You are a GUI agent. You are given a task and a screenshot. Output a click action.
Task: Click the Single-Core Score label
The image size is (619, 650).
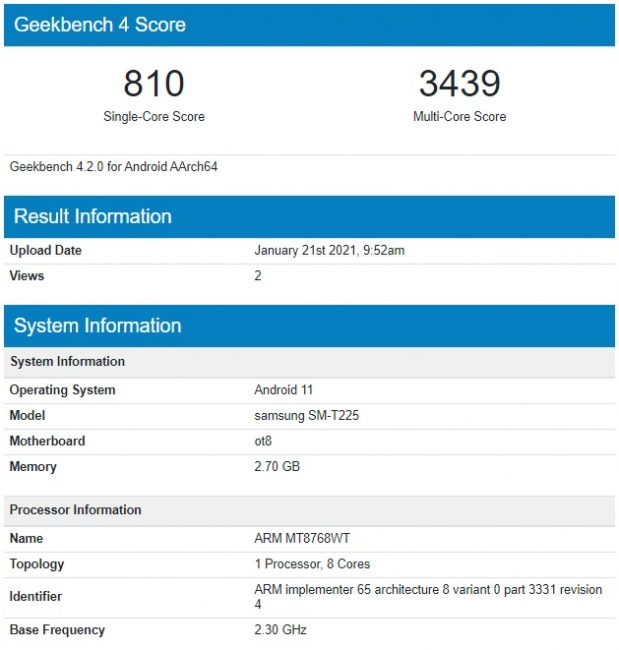click(154, 116)
